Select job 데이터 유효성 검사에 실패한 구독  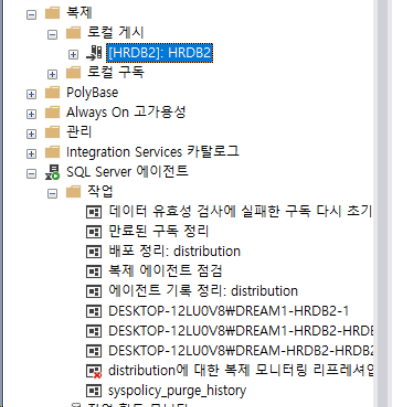[240, 211]
